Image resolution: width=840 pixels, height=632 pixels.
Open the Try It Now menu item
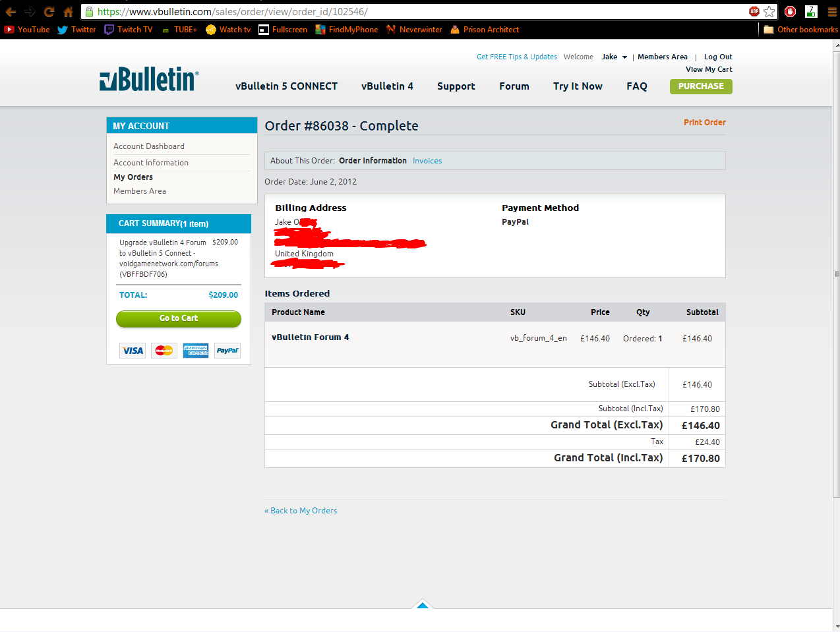578,86
